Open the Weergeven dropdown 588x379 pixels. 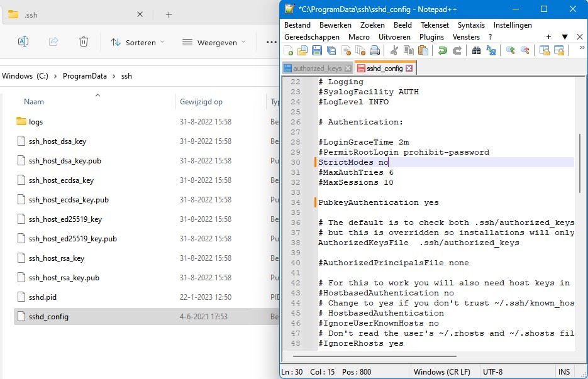214,42
